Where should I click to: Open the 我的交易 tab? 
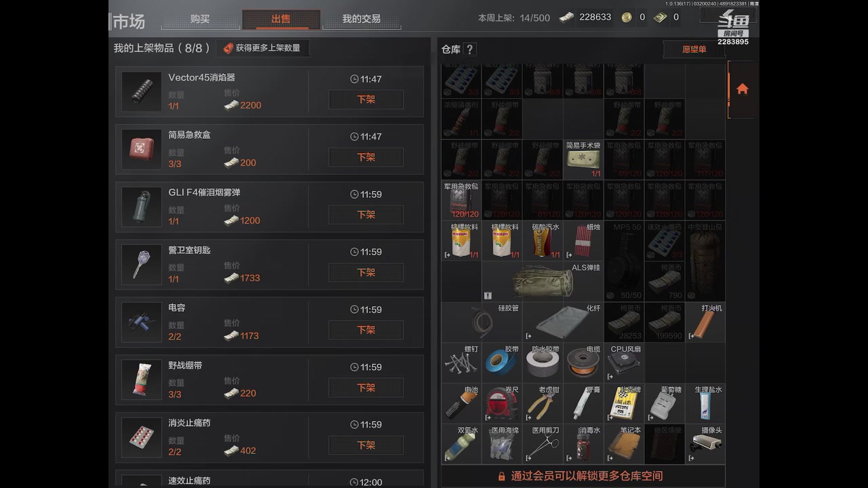(361, 19)
